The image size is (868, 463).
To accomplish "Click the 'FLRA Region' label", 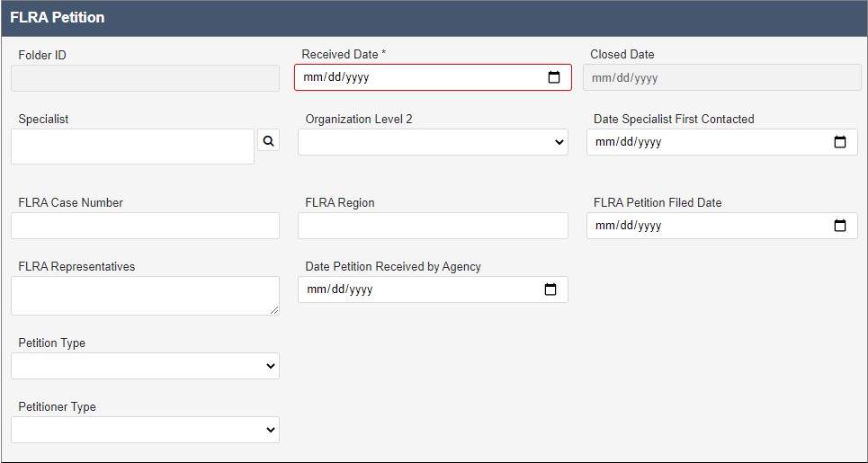I will [340, 202].
